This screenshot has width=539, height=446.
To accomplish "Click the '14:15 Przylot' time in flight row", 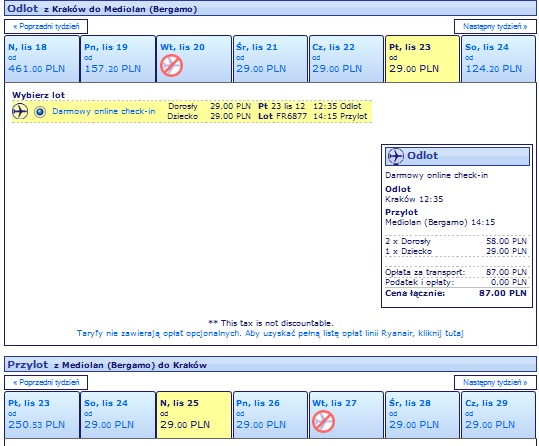I will [340, 116].
